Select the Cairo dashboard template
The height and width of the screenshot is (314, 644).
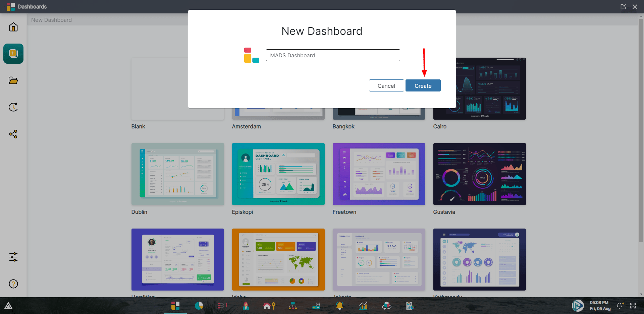click(x=479, y=88)
